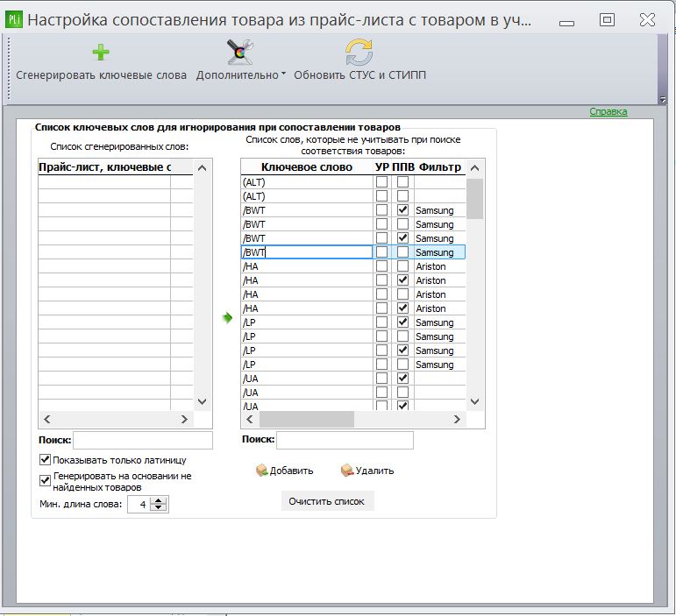Image resolution: width=676 pixels, height=616 pixels.
Task: Click Samsung filter in last /LP row
Action: coord(440,365)
